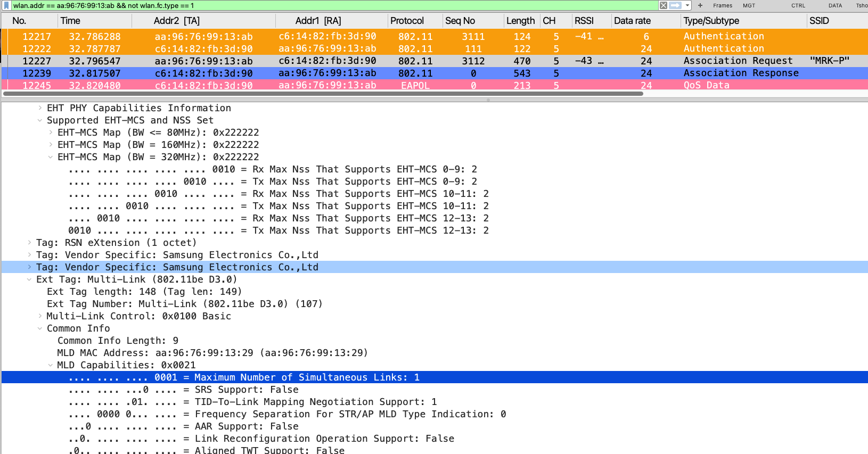This screenshot has width=868, height=454.
Task: Expand EHT-MCS Map for BW 160MHz
Action: pos(51,145)
